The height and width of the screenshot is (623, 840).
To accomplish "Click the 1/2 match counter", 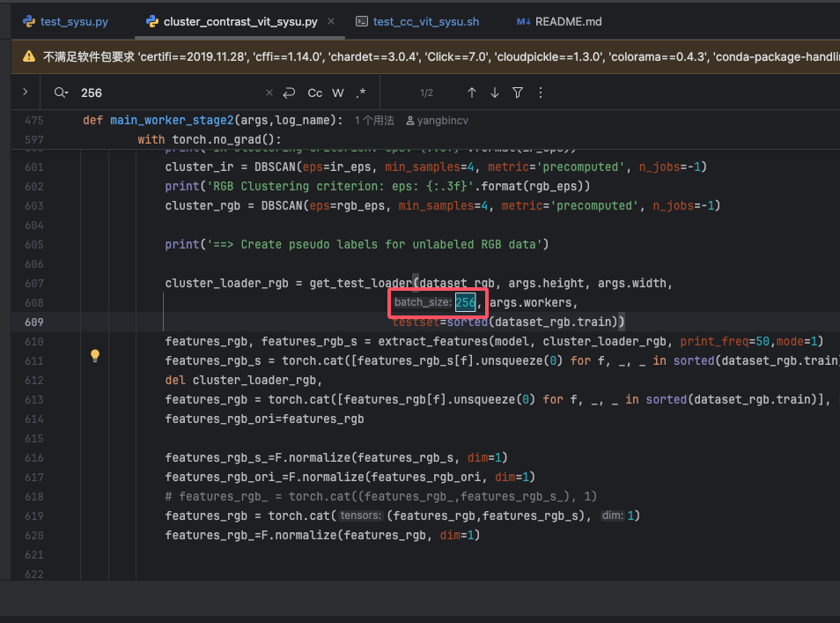I will [426, 93].
